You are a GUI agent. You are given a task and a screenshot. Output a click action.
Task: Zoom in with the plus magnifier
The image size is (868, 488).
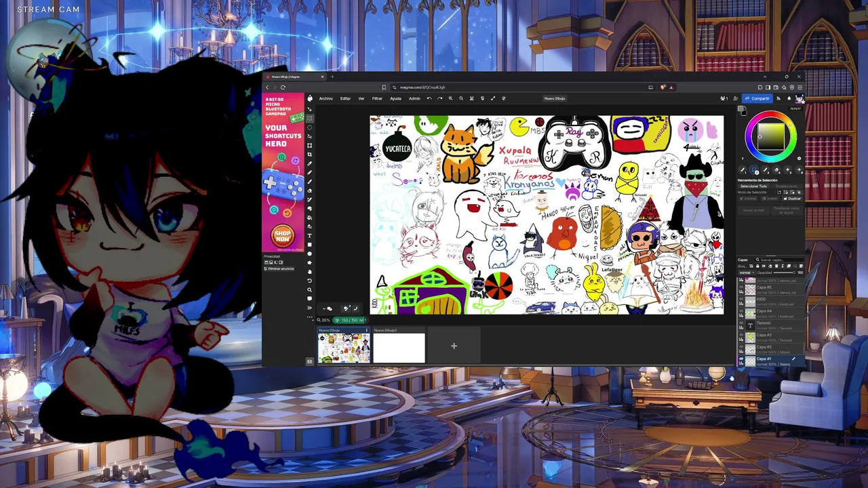[450, 98]
